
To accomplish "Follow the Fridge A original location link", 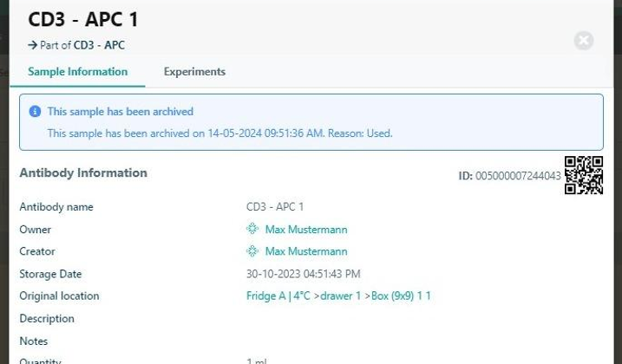I will click(x=338, y=296).
